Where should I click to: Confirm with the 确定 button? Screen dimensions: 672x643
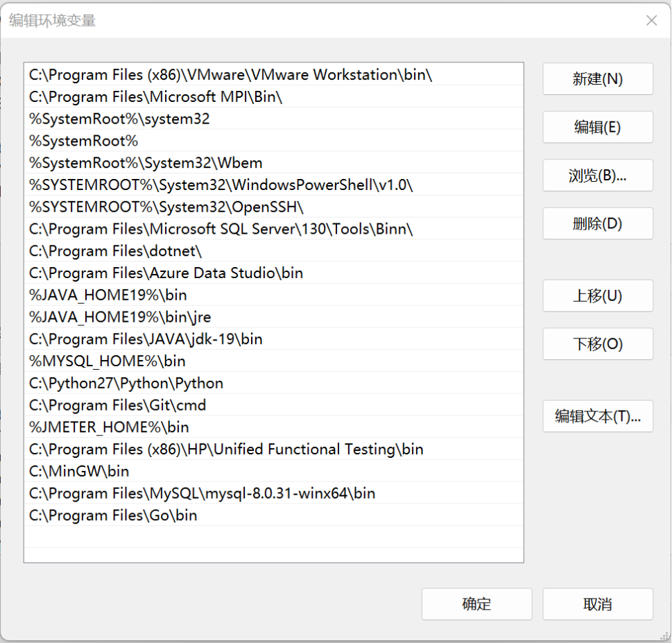(476, 604)
